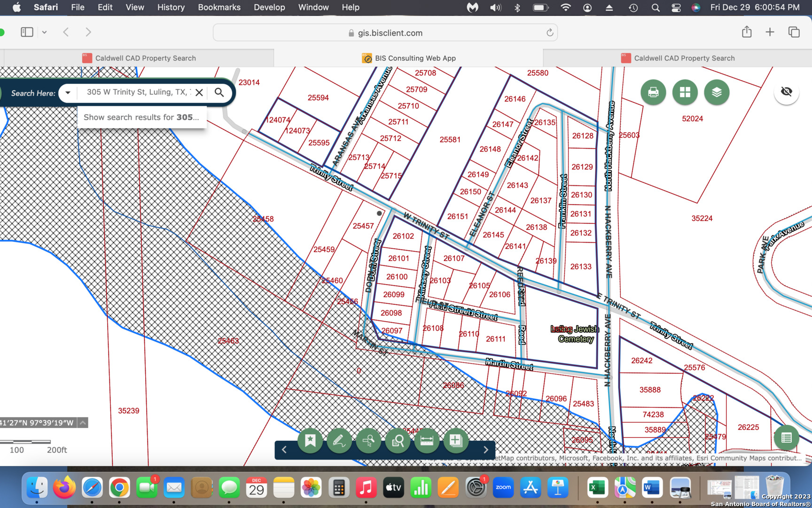812x508 pixels.
Task: Select the draw pencil tool
Action: coord(339,441)
